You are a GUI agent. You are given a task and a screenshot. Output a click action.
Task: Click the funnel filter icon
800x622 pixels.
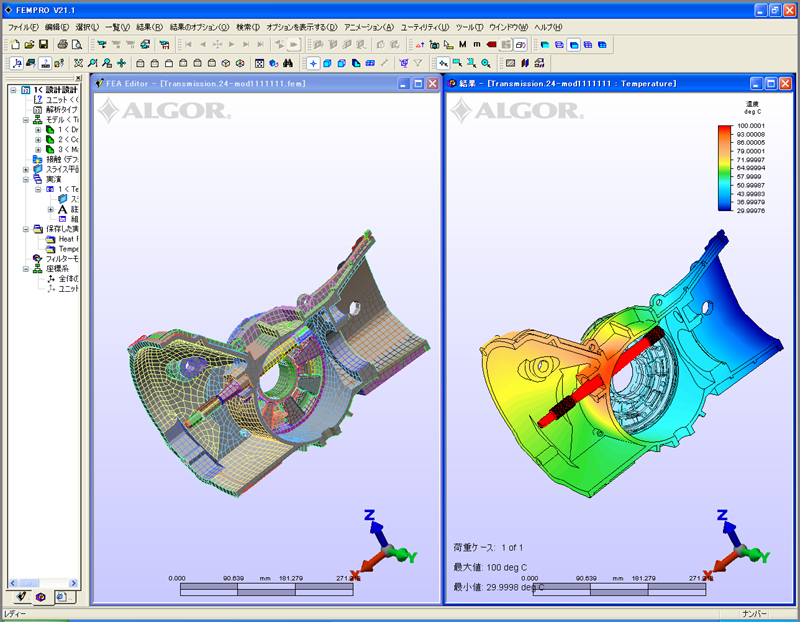[418, 63]
